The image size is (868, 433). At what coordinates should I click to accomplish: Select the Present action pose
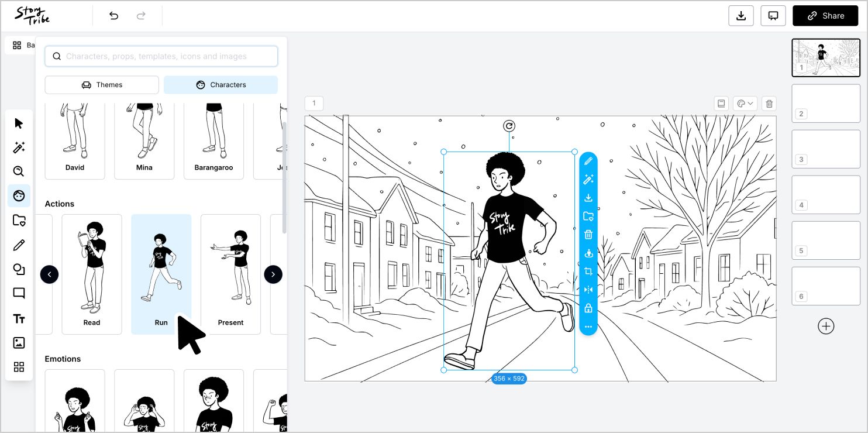tap(230, 274)
